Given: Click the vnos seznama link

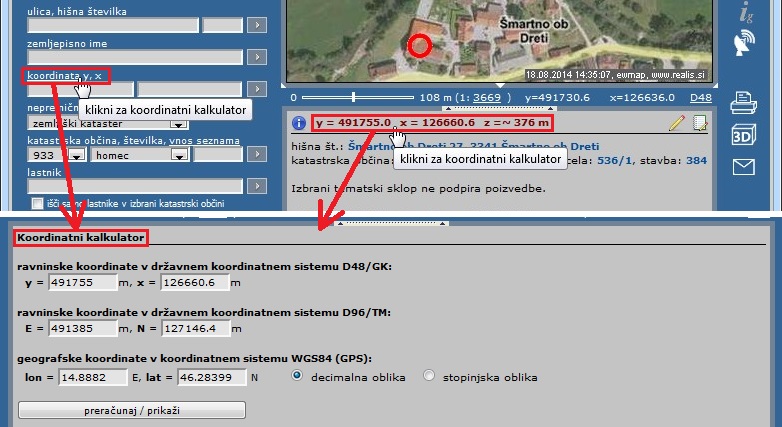Looking at the screenshot, I should click(204, 141).
